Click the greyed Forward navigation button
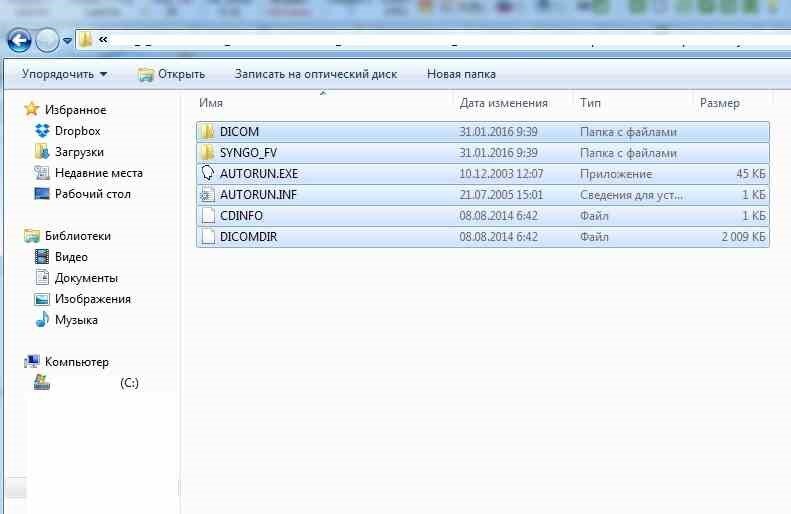This screenshot has height=514, width=791. (47, 40)
